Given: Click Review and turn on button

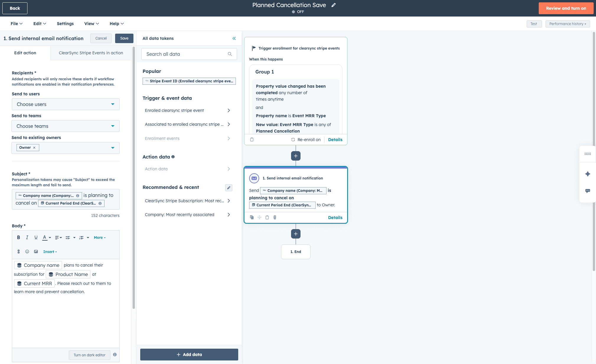Looking at the screenshot, I should (x=566, y=8).
